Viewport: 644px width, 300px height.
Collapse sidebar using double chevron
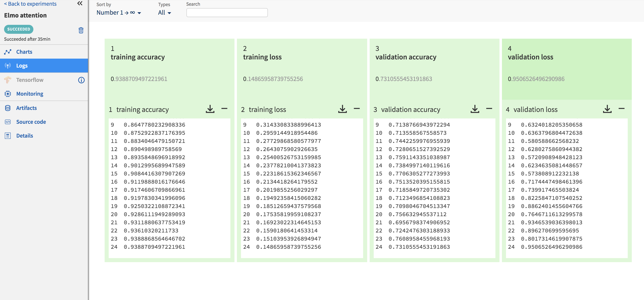(80, 3)
